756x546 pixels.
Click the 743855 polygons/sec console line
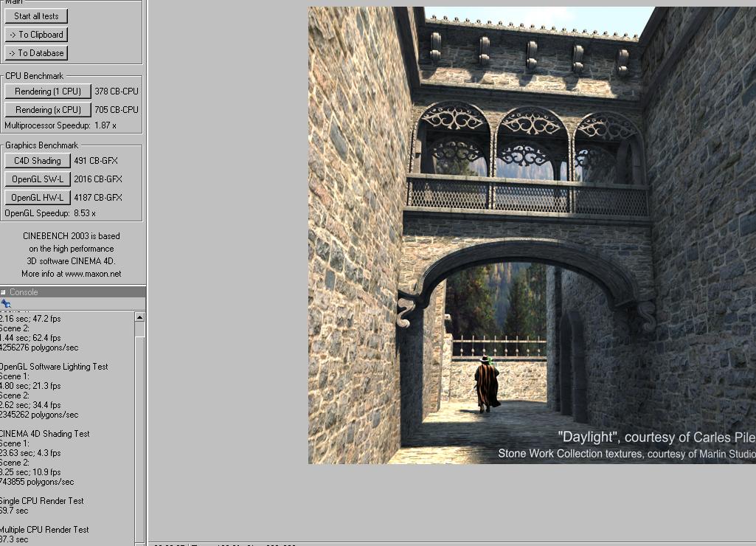tap(37, 481)
